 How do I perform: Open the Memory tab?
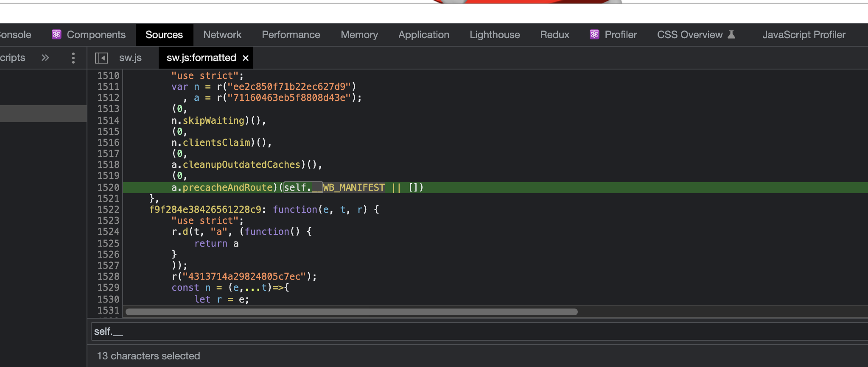359,35
